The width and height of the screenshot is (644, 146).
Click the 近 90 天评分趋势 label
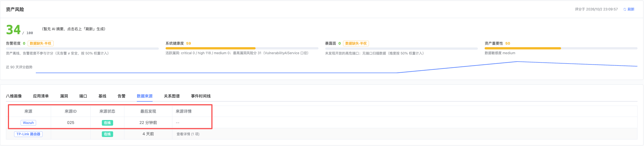click(x=19, y=67)
